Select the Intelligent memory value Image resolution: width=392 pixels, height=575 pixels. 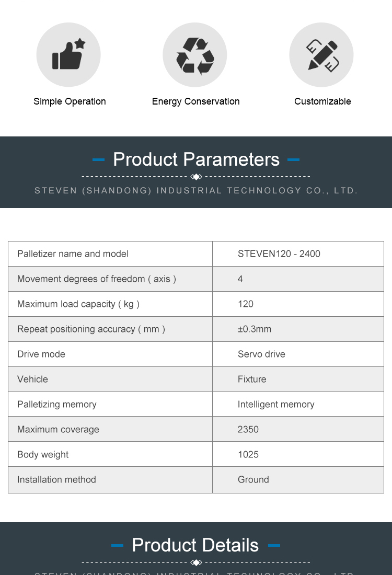(x=276, y=405)
